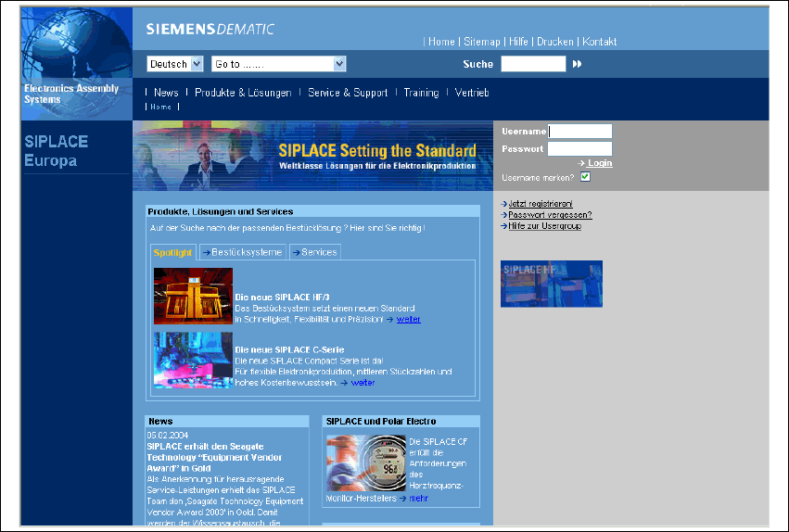Click the globe Electronics Assembly Systems image
This screenshot has height=532, width=789.
click(x=76, y=63)
